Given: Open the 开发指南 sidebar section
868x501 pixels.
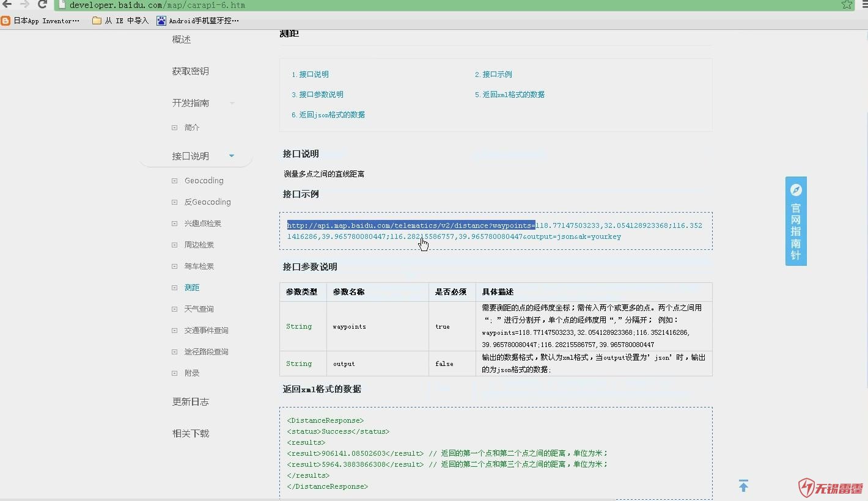Looking at the screenshot, I should [191, 103].
